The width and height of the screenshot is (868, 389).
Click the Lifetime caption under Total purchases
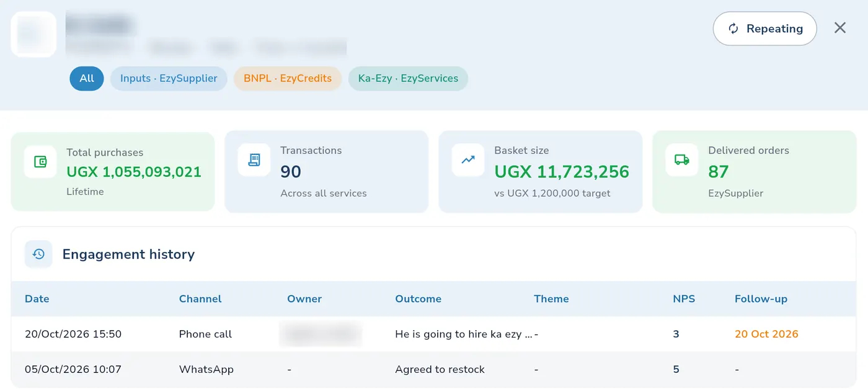click(x=85, y=192)
